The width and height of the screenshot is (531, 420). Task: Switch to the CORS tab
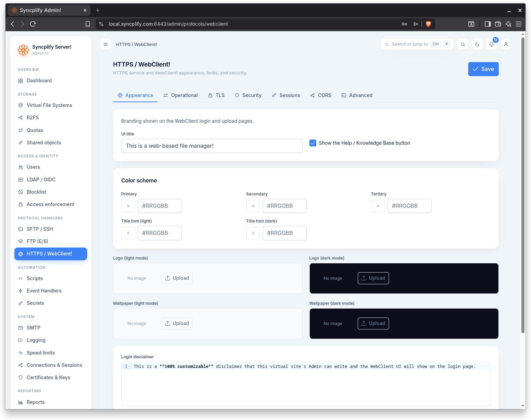(x=321, y=95)
